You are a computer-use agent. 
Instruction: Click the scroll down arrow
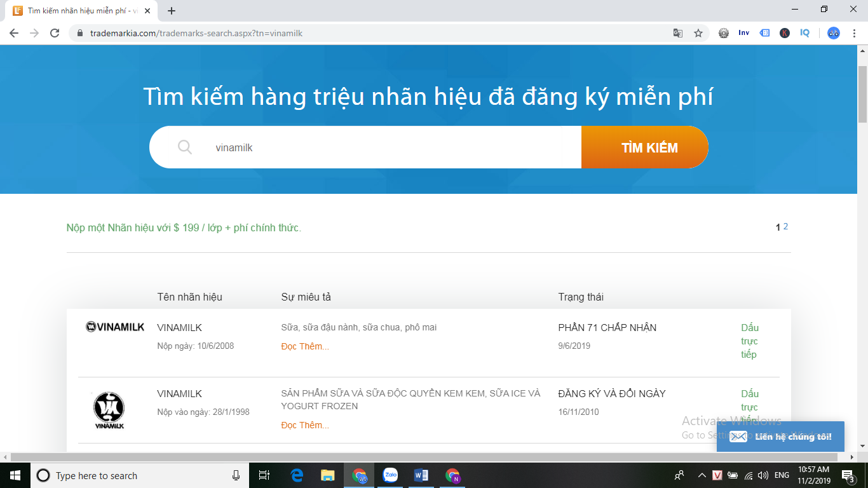tap(862, 447)
